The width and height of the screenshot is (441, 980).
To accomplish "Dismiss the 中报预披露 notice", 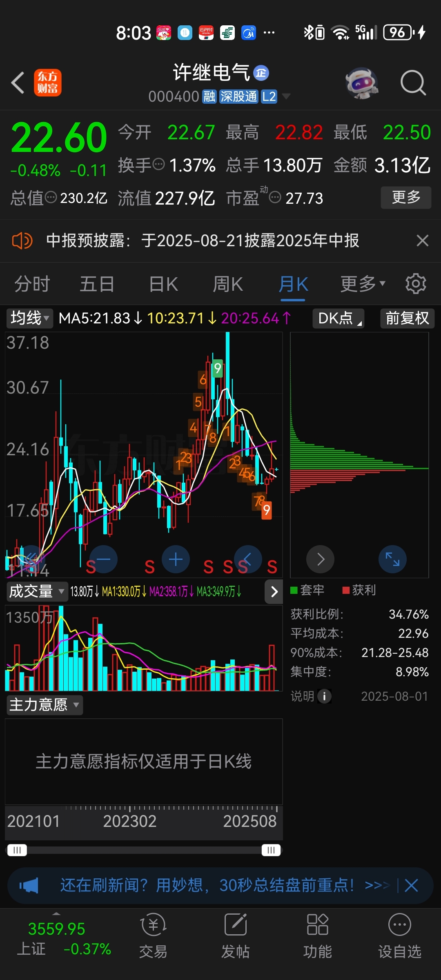I will pos(423,241).
